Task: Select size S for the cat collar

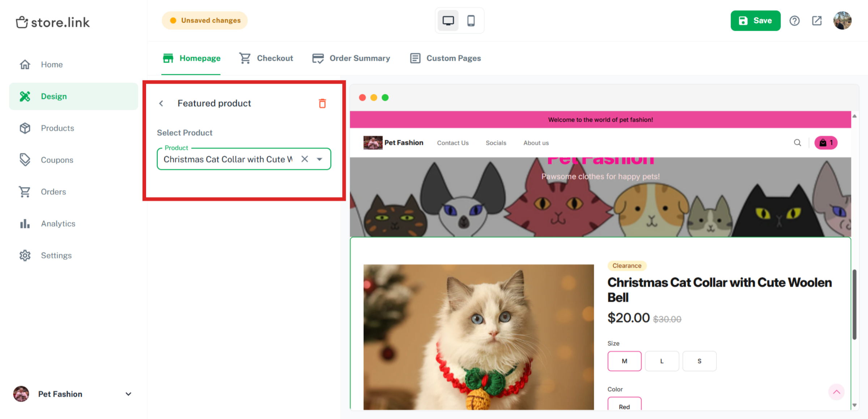Action: [699, 361]
